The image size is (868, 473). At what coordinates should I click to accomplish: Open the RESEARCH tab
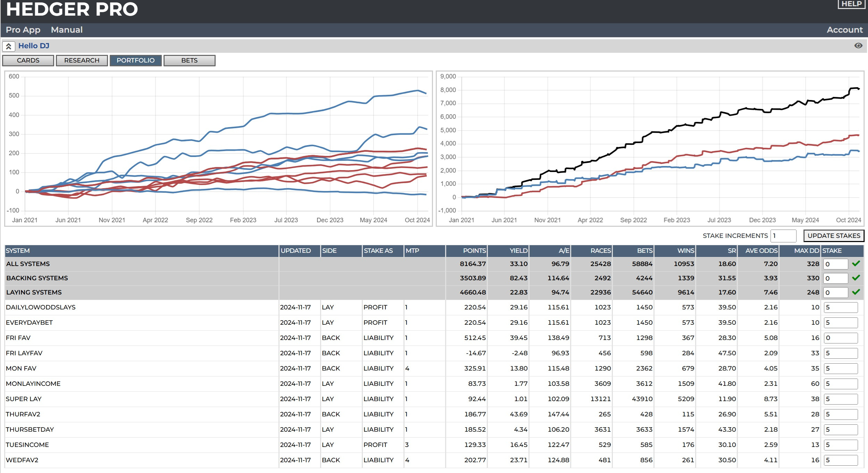tap(82, 60)
